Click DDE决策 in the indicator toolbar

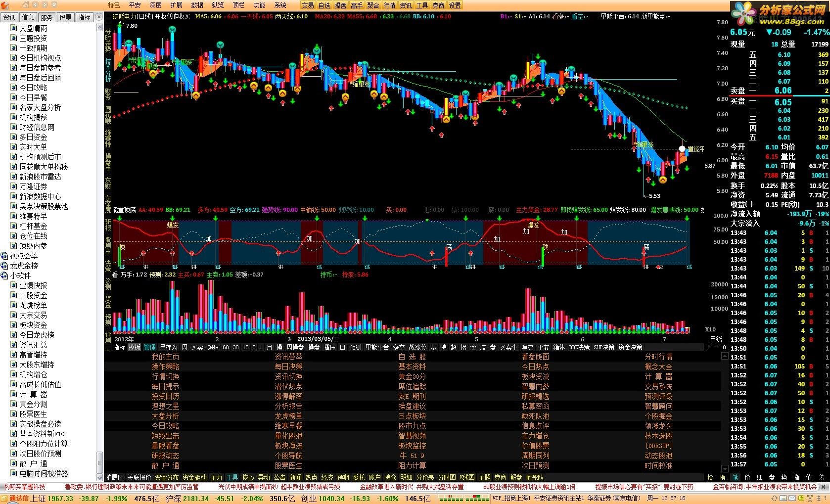point(579,347)
